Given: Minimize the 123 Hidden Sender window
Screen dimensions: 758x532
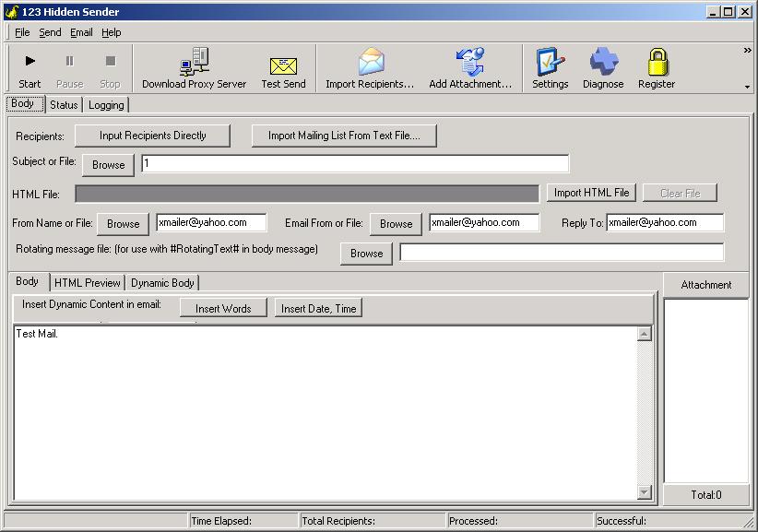Looking at the screenshot, I should click(x=712, y=12).
